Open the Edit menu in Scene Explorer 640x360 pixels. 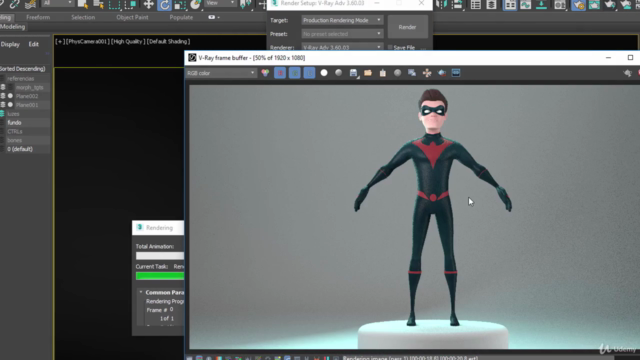(33, 44)
